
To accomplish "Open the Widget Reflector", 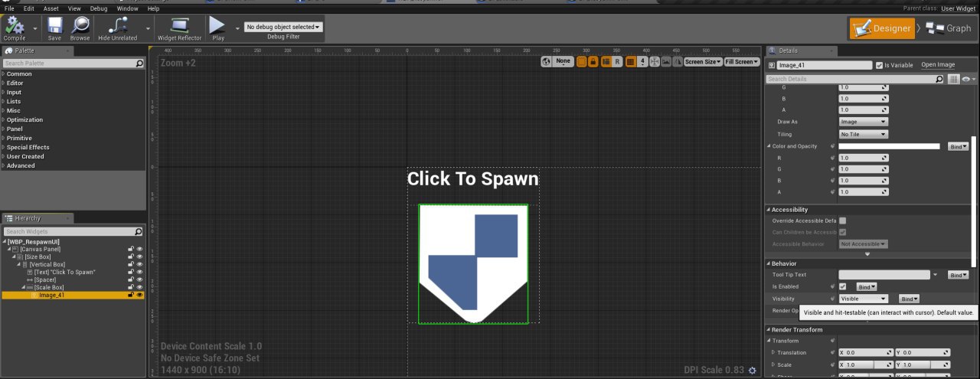I will click(180, 28).
